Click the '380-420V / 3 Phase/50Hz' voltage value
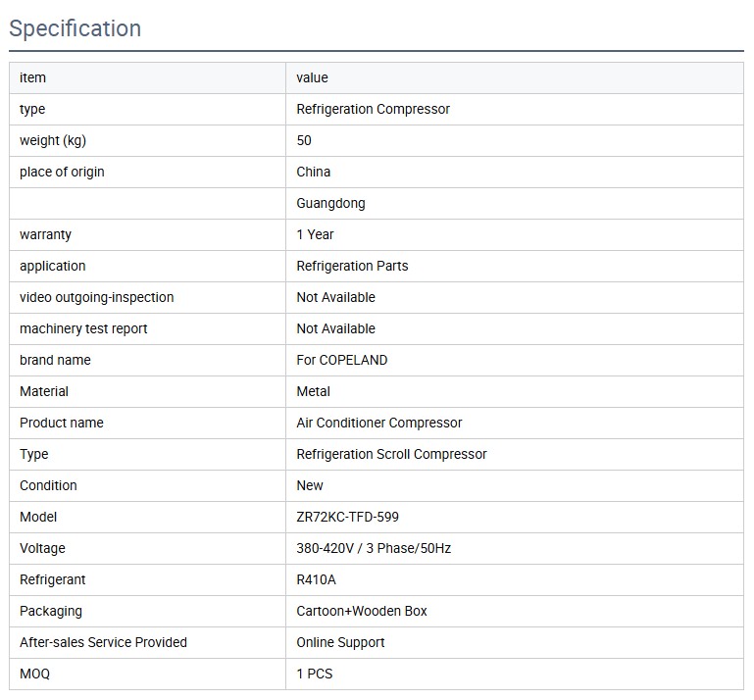This screenshot has width=754, height=700. 374,548
